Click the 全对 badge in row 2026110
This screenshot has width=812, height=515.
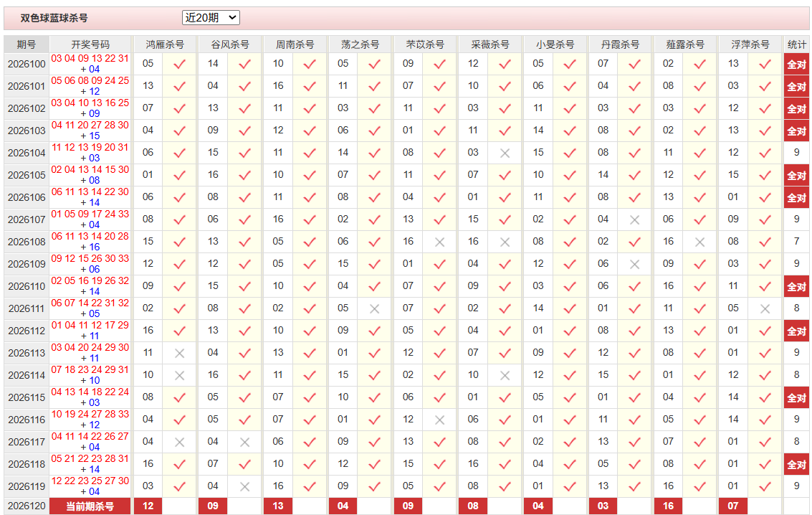click(796, 286)
